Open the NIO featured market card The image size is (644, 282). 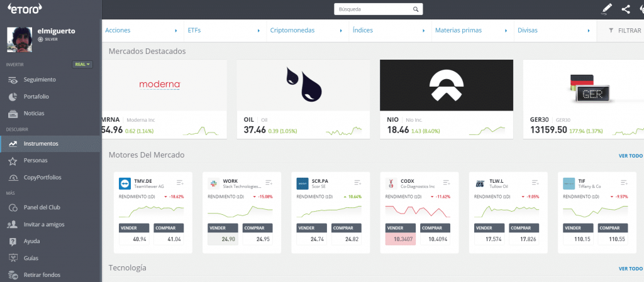pos(447,100)
